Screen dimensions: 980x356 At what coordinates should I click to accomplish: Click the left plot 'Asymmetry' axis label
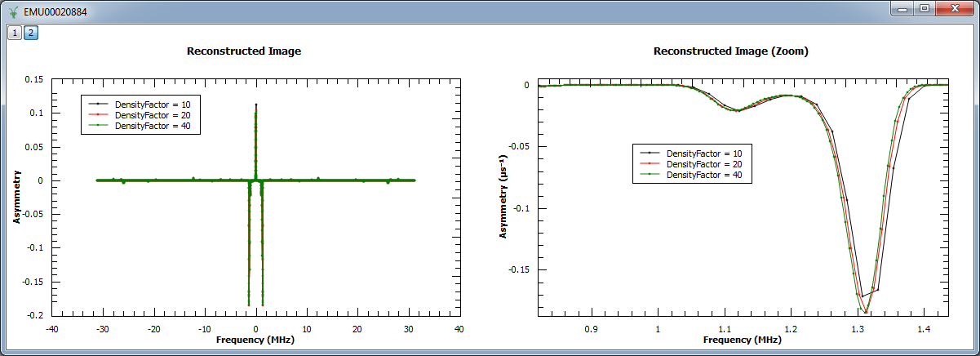(16, 197)
